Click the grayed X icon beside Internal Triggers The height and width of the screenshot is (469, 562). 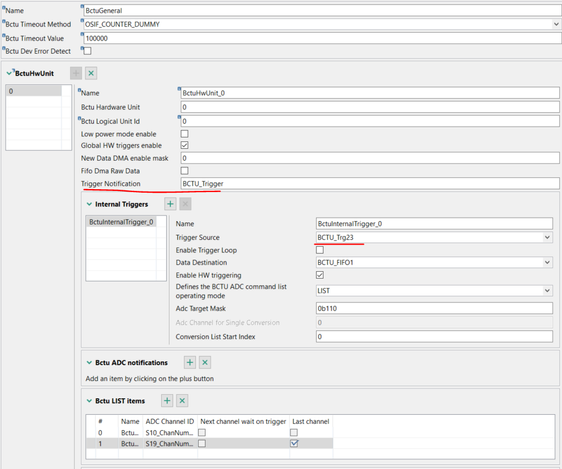(x=185, y=204)
